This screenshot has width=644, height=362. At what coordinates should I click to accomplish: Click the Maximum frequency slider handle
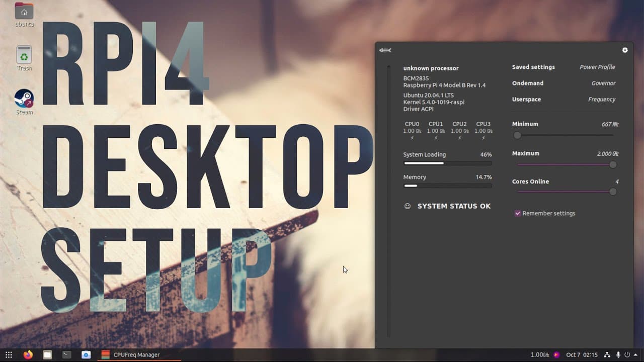tap(613, 165)
